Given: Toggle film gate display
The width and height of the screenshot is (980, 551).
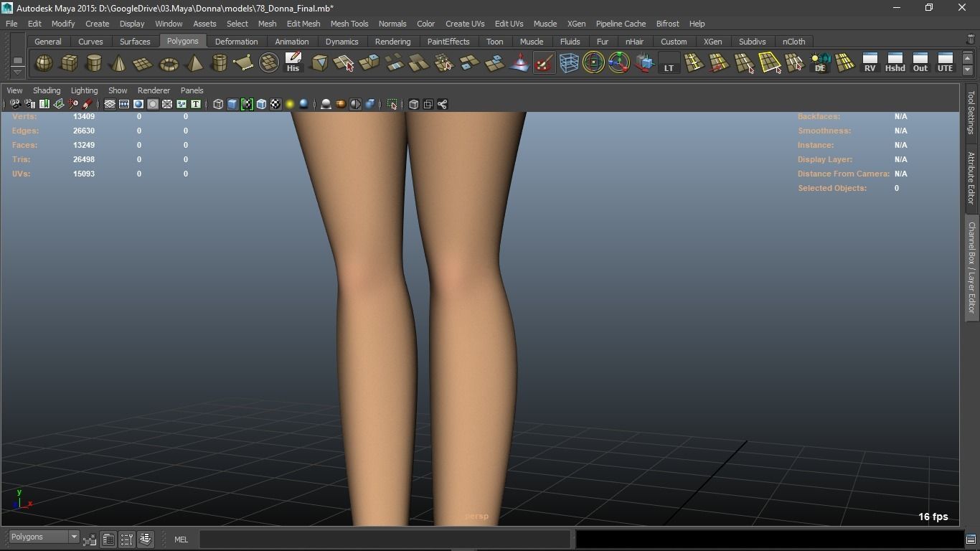Looking at the screenshot, I should coord(124,105).
